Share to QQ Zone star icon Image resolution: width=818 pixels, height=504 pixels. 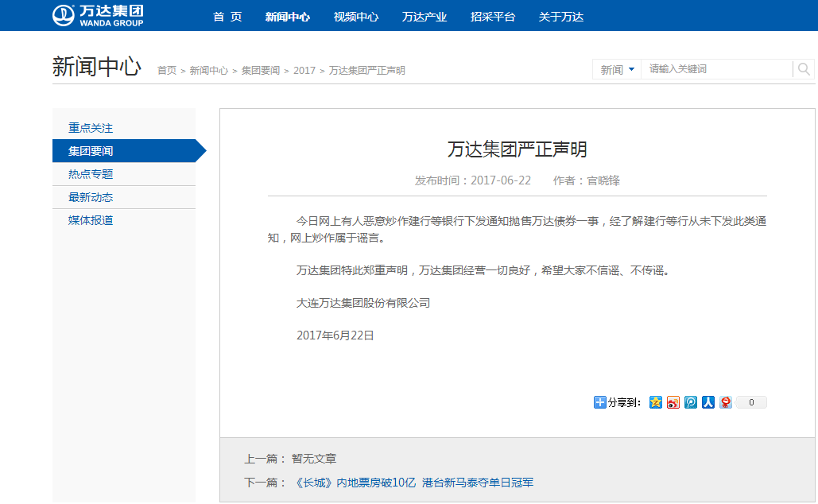point(656,402)
